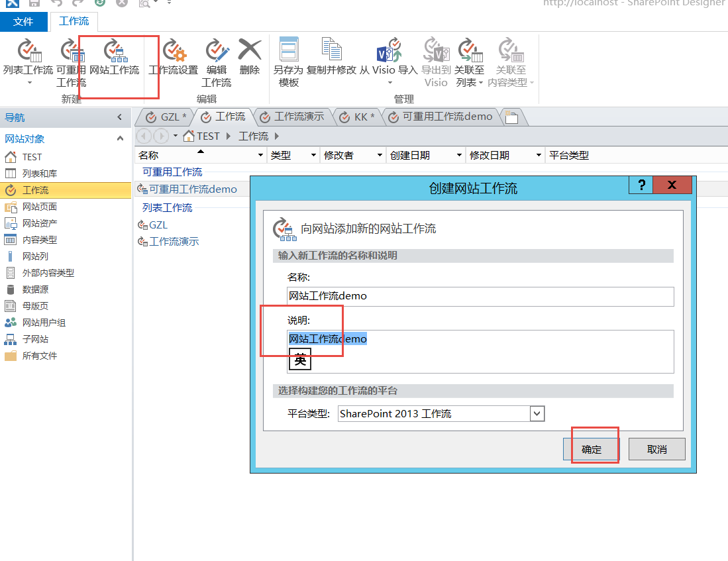Screen dimensions: 728x561
Task: Click the 英 IME language indicator
Action: click(300, 360)
